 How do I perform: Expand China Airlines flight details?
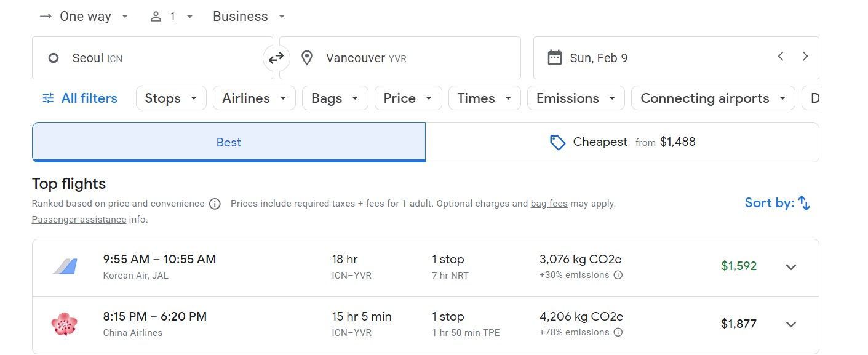tap(791, 324)
